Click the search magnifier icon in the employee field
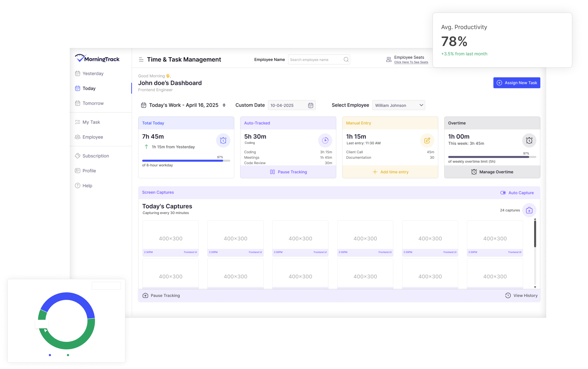588x369 pixels. click(346, 60)
